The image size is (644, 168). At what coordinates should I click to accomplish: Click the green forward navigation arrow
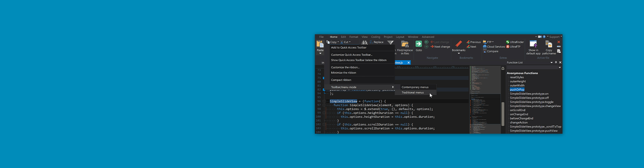[x=426, y=46]
